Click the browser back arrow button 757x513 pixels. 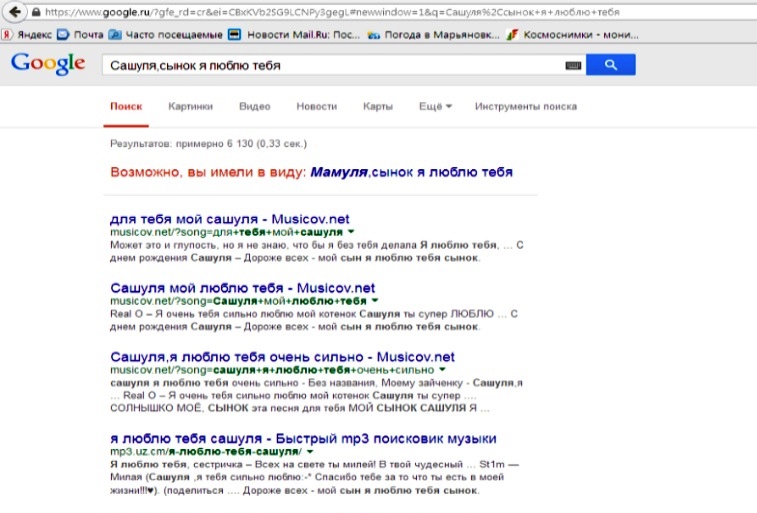click(14, 12)
